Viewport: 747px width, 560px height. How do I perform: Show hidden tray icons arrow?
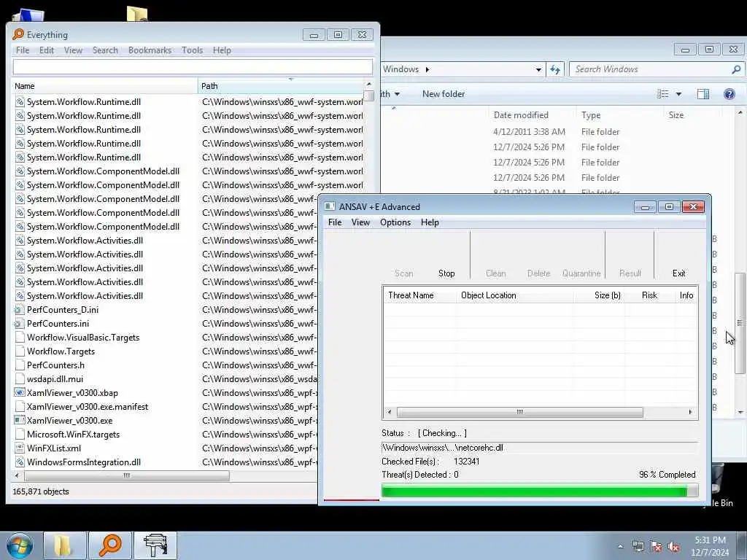(620, 546)
